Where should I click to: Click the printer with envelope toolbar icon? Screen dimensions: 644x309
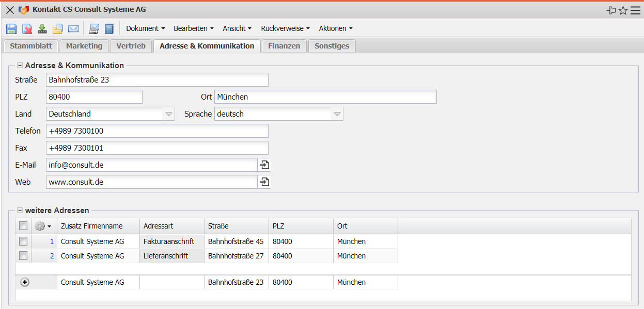coord(94,29)
